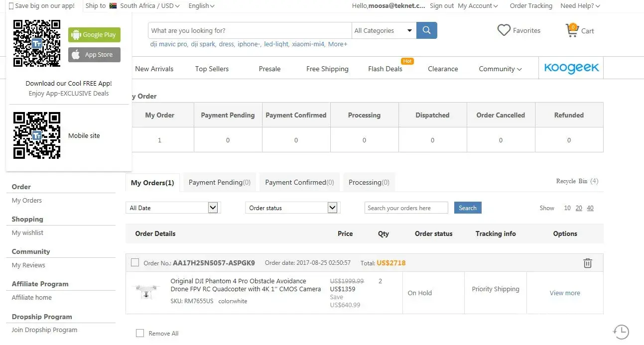Open the My Account menu
Screen dimensions: 644x345
point(478,6)
